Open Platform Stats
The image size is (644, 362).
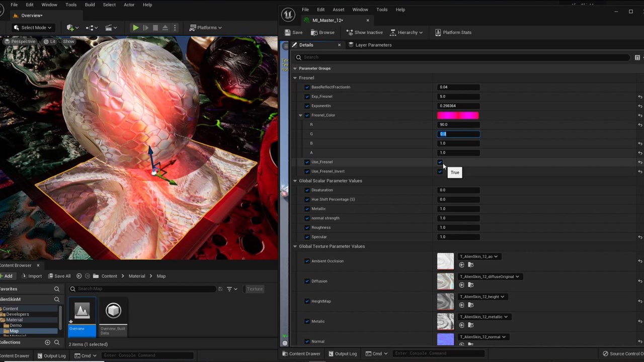pyautogui.click(x=453, y=33)
